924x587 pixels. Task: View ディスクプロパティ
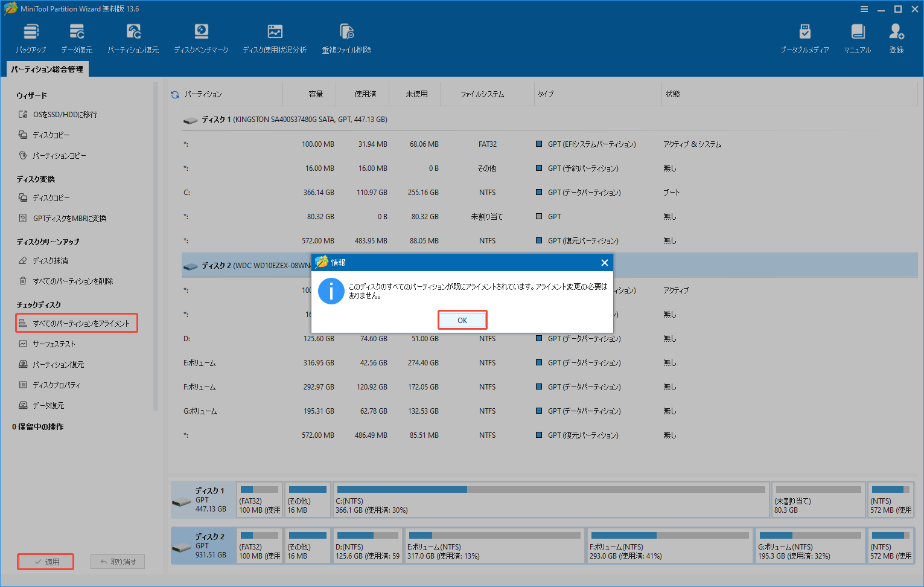pos(60,385)
